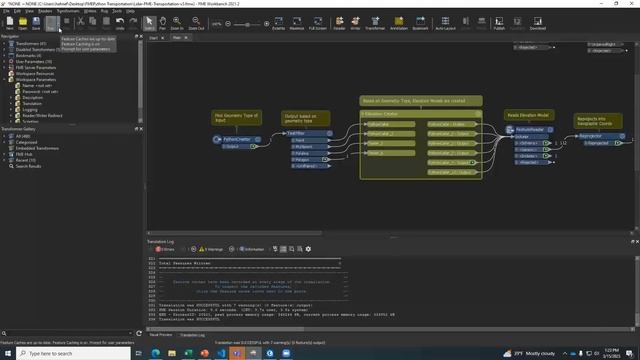Click the gallery refresh icon
The width and height of the screenshot is (640, 360).
(139, 333)
